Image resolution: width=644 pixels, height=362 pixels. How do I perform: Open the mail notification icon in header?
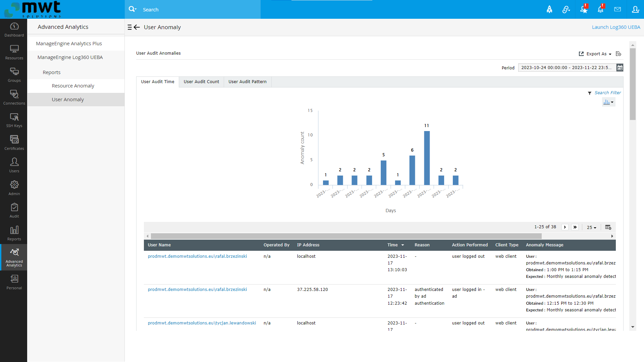point(618,9)
